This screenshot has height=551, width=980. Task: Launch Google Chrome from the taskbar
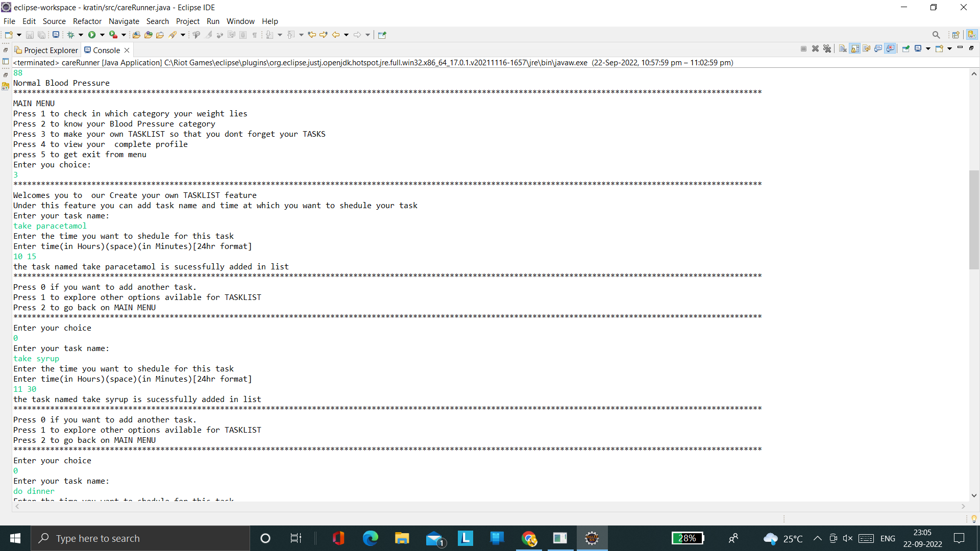click(529, 538)
